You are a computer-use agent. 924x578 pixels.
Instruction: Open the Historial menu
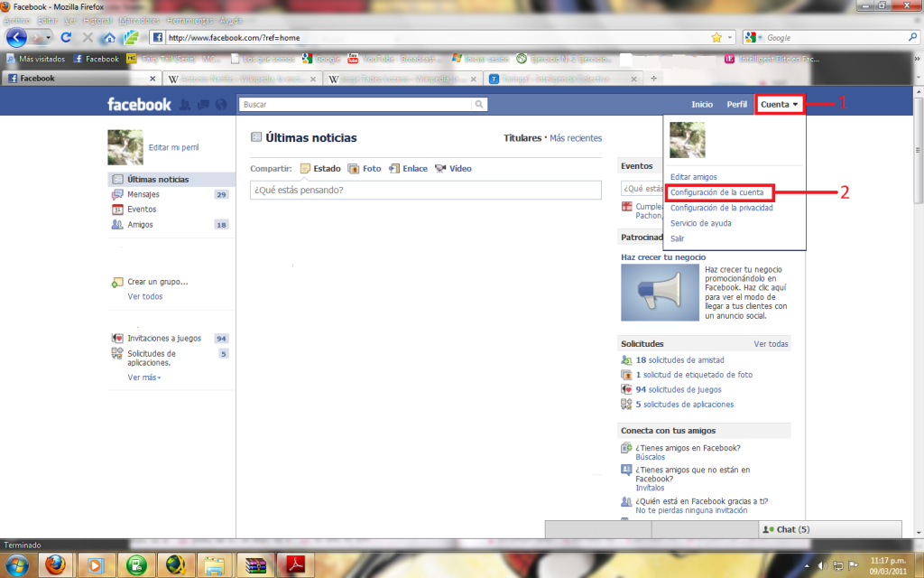point(97,20)
